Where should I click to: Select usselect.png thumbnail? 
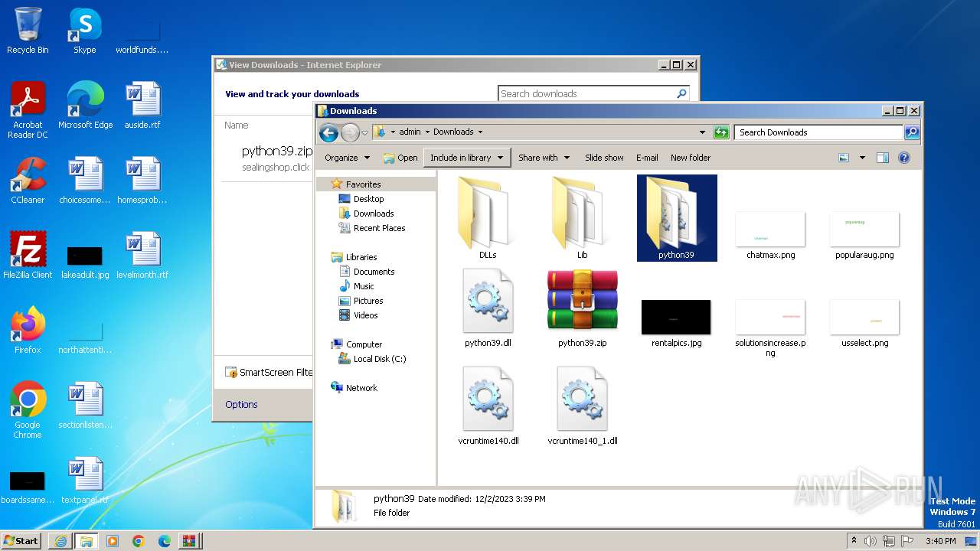coord(864,317)
